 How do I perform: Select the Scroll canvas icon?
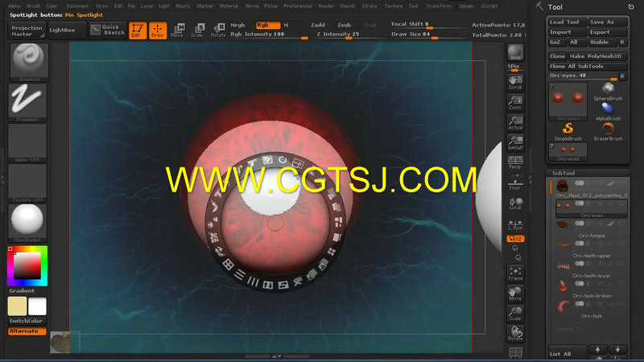[515, 82]
